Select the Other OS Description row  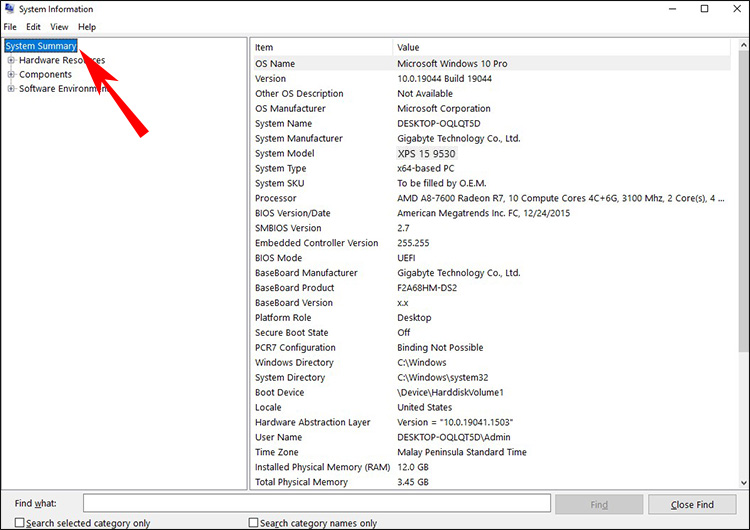coord(491,93)
